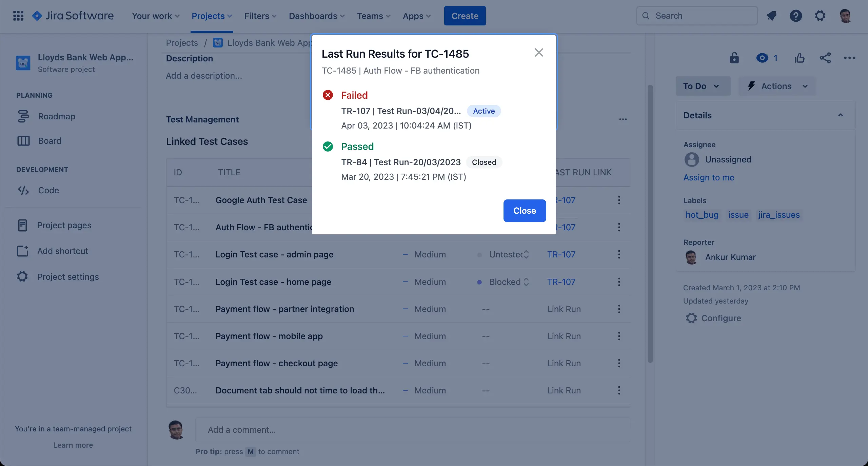Viewport: 868px width, 466px height.
Task: Open the settings gear in top bar
Action: 820,16
